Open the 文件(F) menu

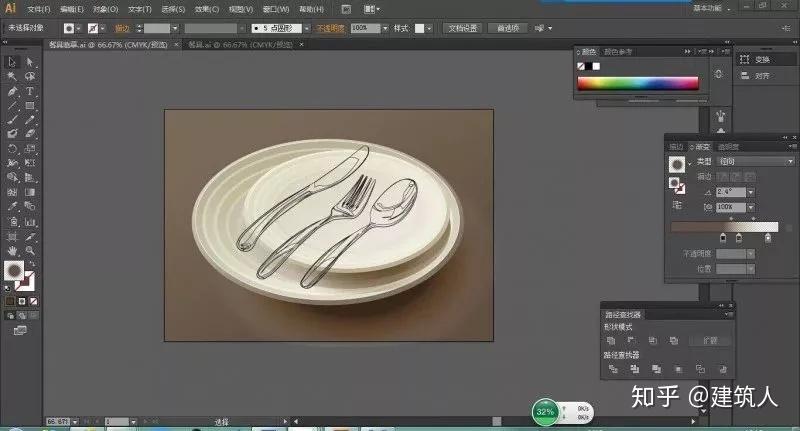(x=39, y=9)
